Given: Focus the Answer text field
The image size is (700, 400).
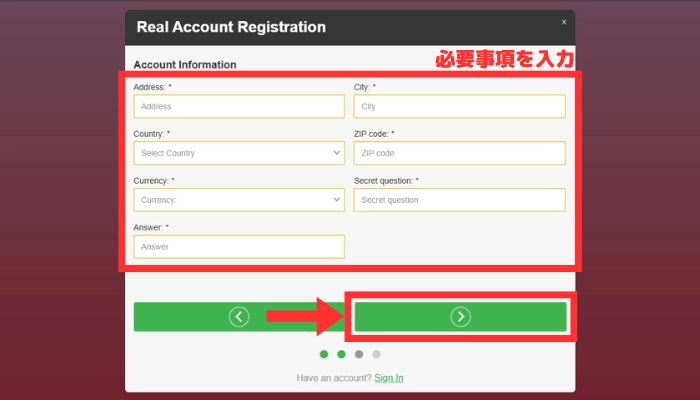Looking at the screenshot, I should [x=239, y=247].
